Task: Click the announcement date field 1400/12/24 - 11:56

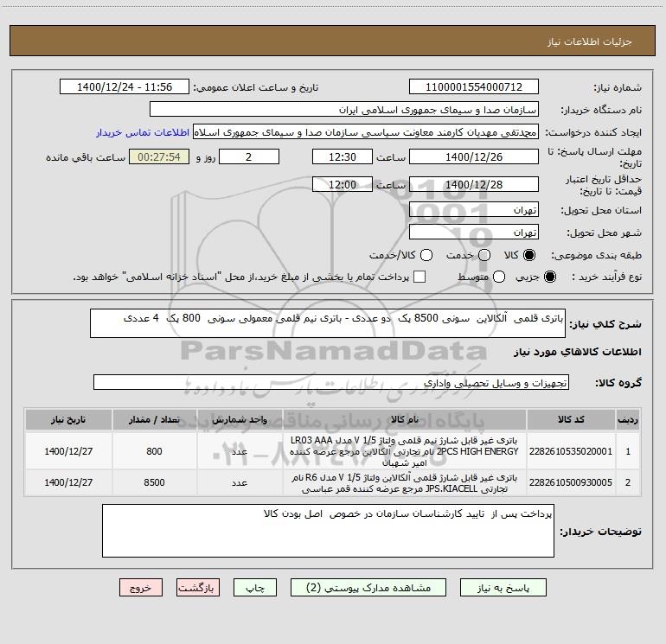Action: pos(125,86)
